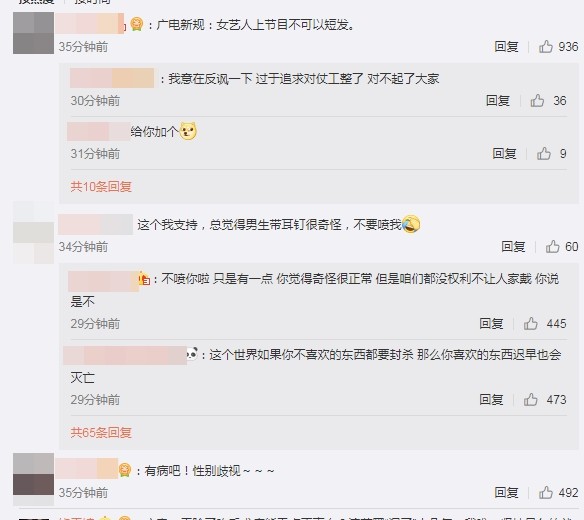The height and width of the screenshot is (520, 584).
Task: Open the first commenter's gray avatar
Action: click(x=34, y=33)
